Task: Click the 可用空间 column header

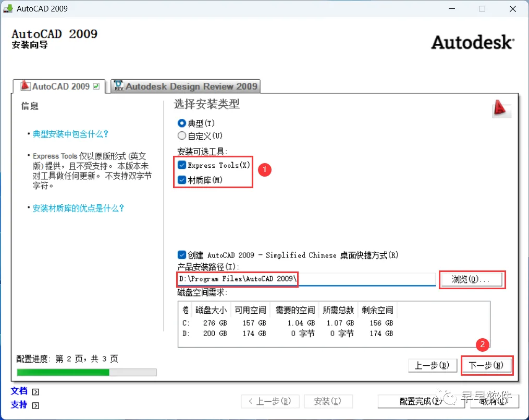Action: tap(250, 310)
